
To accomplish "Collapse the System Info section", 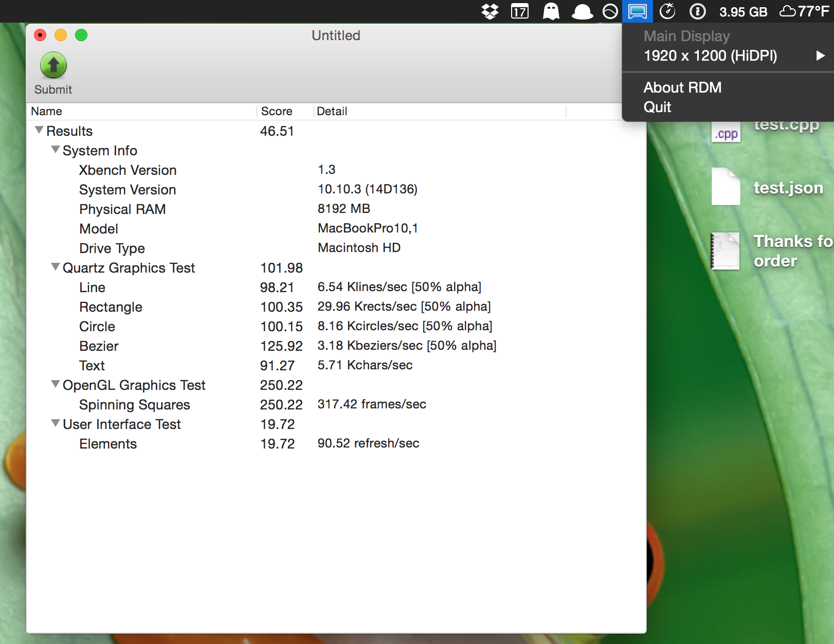I will (x=56, y=150).
